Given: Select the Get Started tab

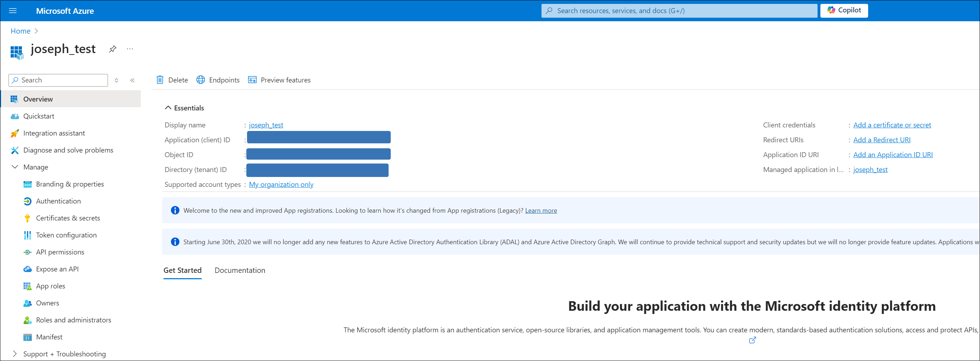Looking at the screenshot, I should click(x=182, y=270).
